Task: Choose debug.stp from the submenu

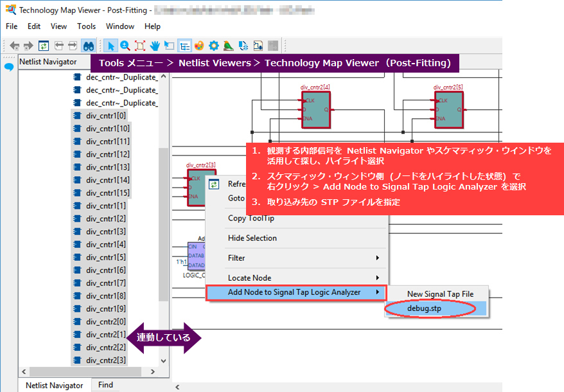Action: [425, 308]
